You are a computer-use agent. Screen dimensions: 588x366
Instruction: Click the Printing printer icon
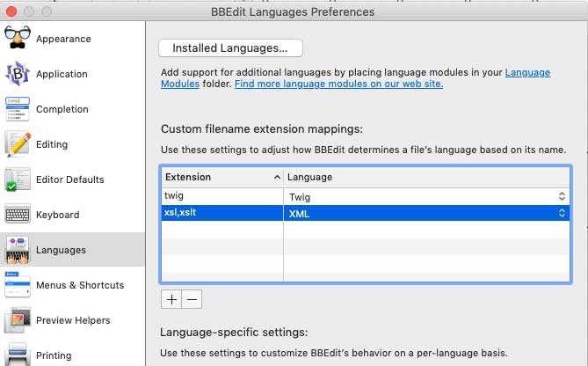pos(18,354)
